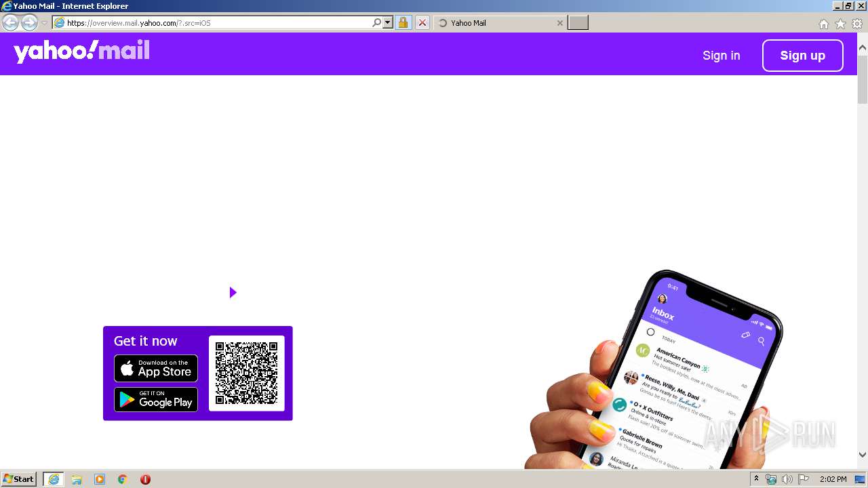Click the IE title bar icon
This screenshot has height=488, width=868.
[7, 6]
